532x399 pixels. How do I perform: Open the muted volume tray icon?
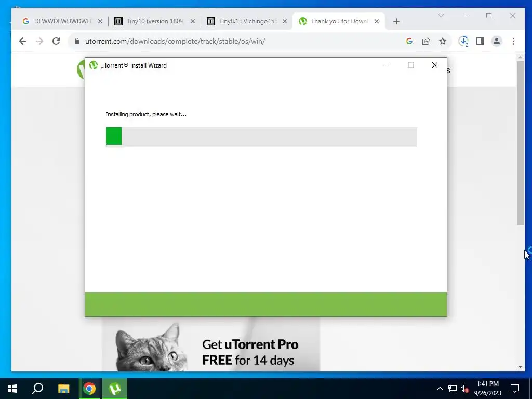[x=464, y=389]
